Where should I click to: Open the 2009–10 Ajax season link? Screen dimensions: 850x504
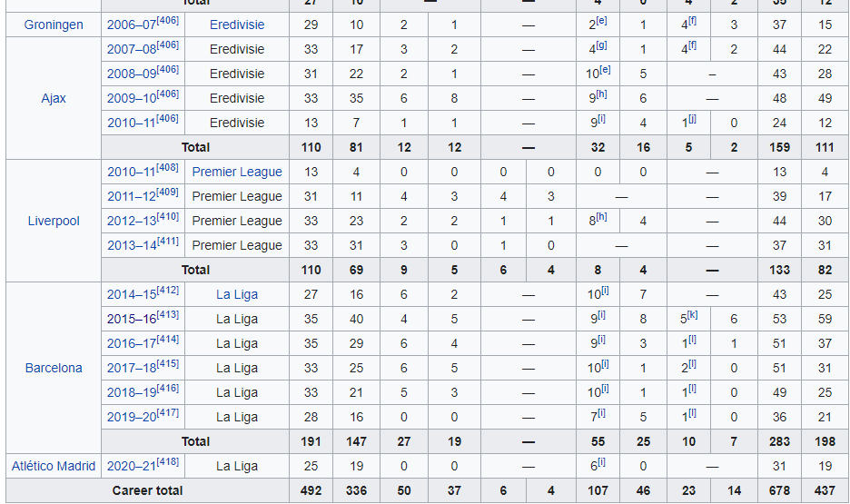point(132,99)
